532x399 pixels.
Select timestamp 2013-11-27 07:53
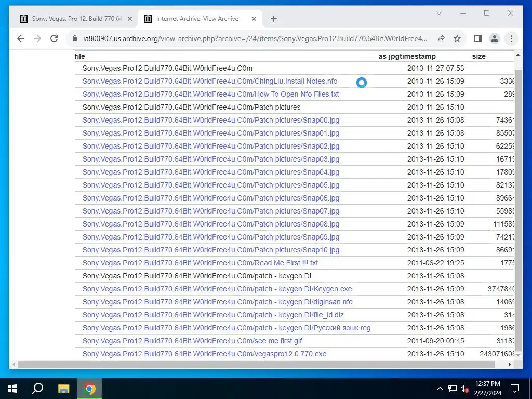(x=436, y=68)
